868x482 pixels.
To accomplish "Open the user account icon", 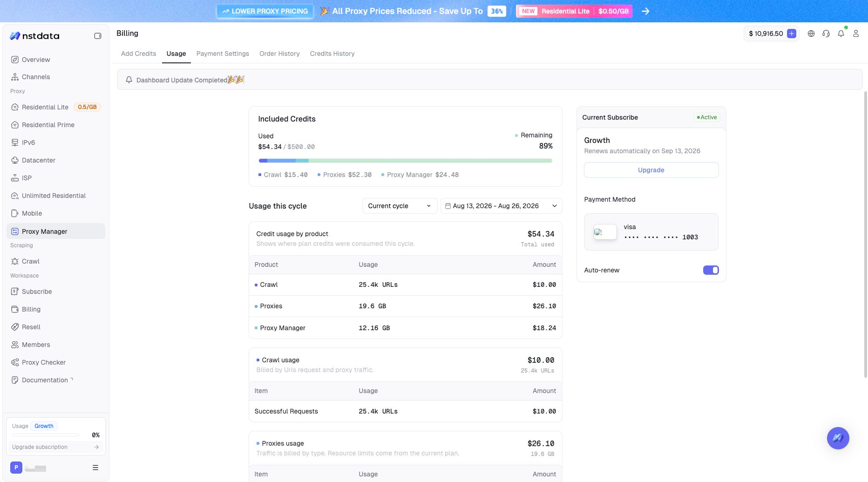I will point(856,34).
